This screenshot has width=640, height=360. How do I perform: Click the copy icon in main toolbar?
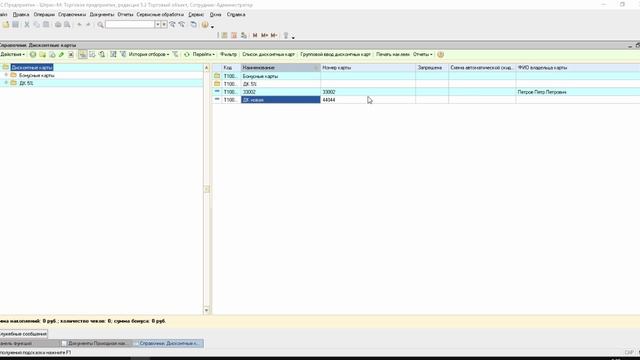point(37,24)
